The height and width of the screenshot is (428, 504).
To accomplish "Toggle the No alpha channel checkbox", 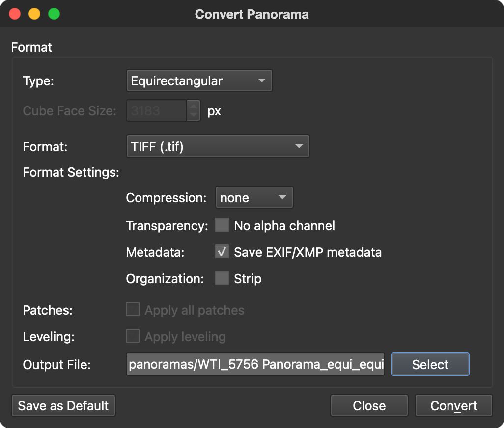I will pyautogui.click(x=222, y=225).
